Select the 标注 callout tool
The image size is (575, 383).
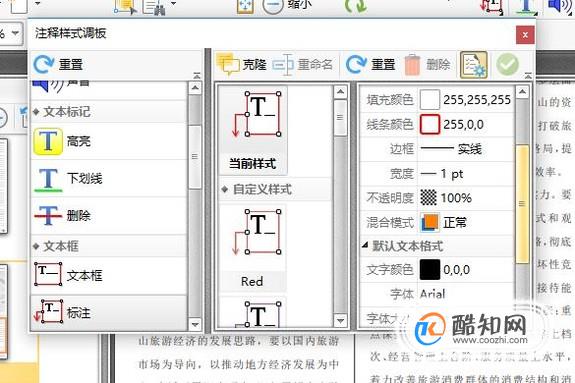109,313
